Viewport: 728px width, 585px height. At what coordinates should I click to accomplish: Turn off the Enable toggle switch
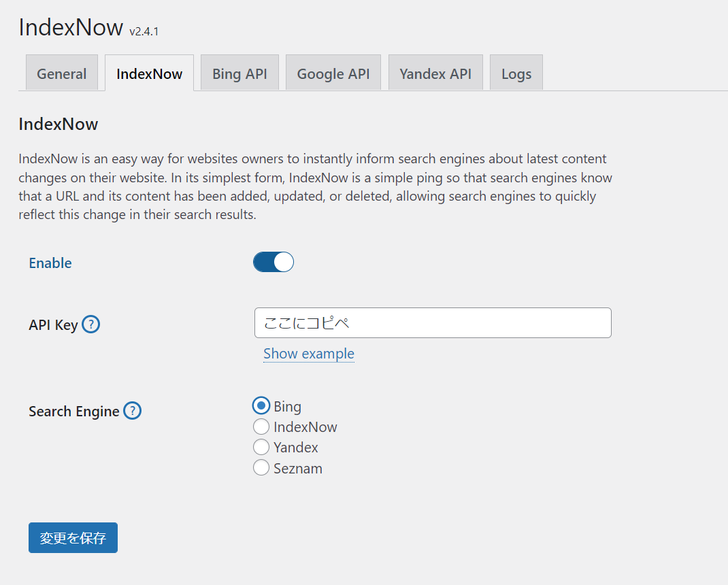pos(273,262)
